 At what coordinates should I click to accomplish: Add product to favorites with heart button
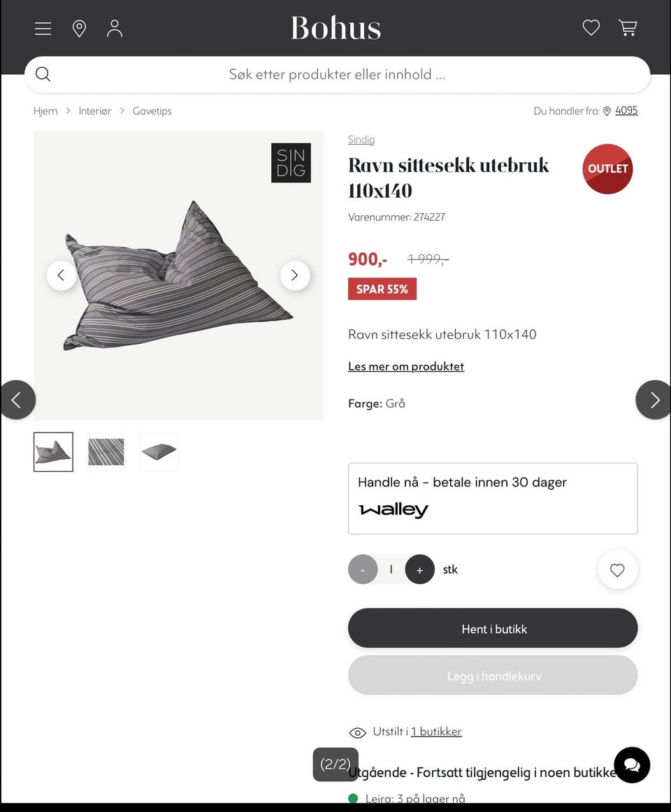[x=617, y=570]
